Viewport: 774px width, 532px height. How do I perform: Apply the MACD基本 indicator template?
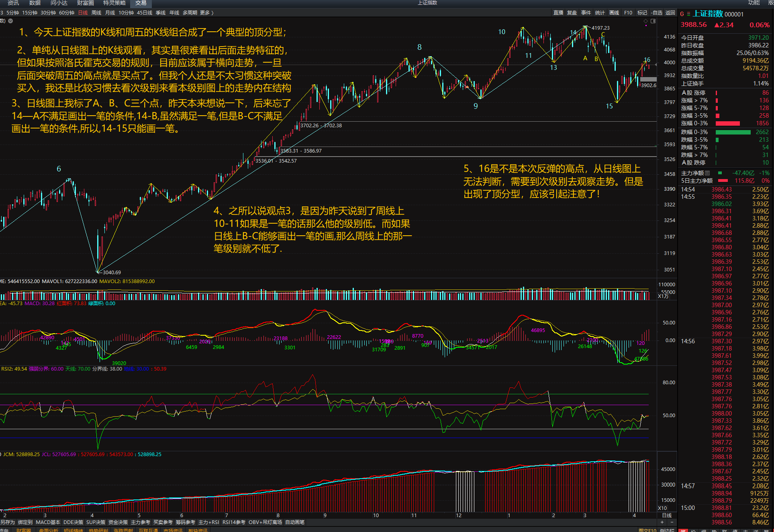(x=48, y=522)
